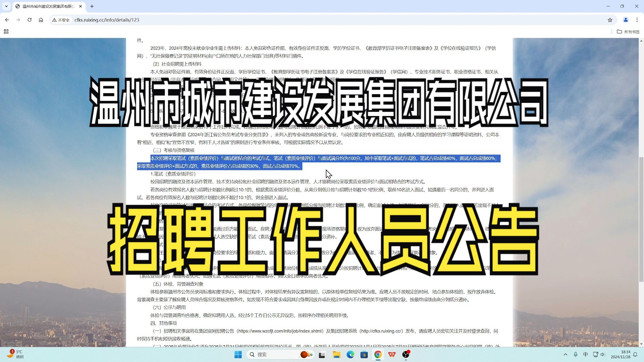
Task: Open clock and calendar showing 18:34
Action: 621,355
